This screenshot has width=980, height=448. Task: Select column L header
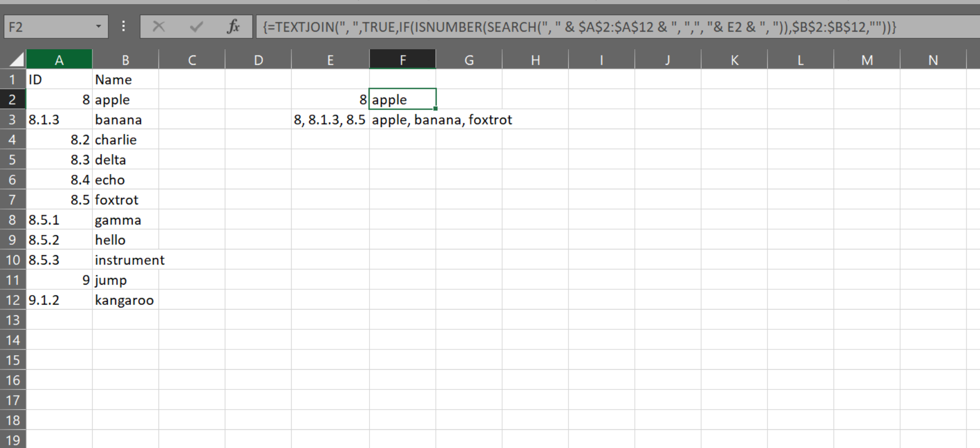tap(801, 60)
